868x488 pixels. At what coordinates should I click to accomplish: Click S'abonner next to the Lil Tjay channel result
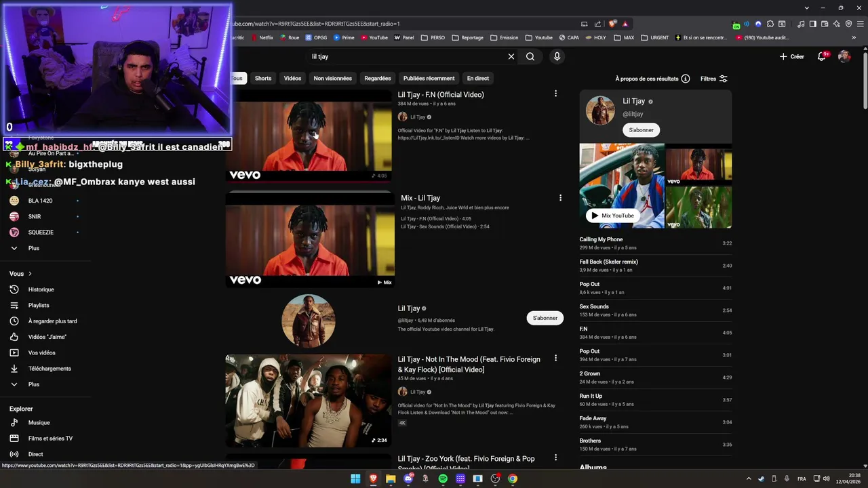point(545,318)
